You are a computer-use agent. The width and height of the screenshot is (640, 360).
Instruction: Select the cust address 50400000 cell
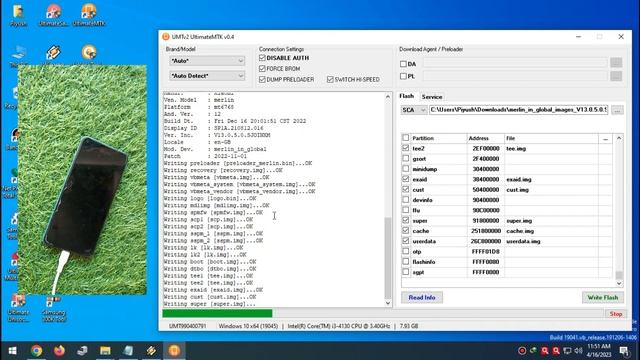(486, 190)
